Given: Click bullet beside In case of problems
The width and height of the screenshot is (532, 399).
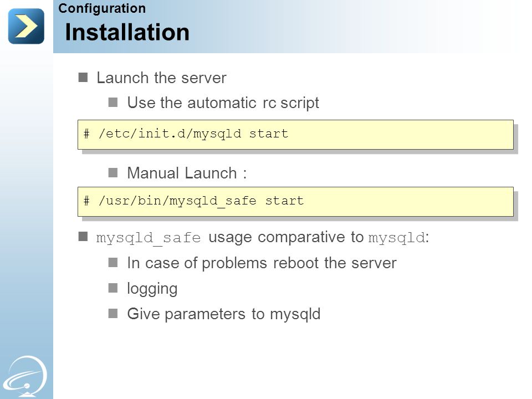Looking at the screenshot, I should [113, 263].
